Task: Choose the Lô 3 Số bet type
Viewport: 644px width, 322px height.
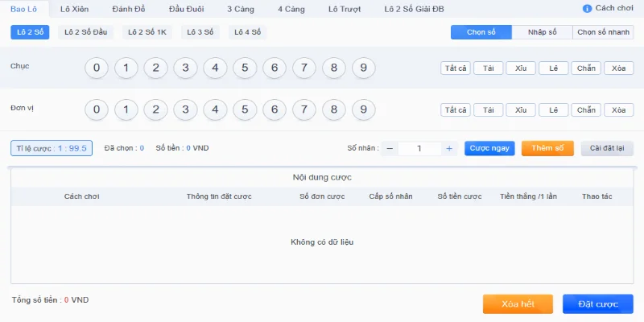Action: point(201,32)
